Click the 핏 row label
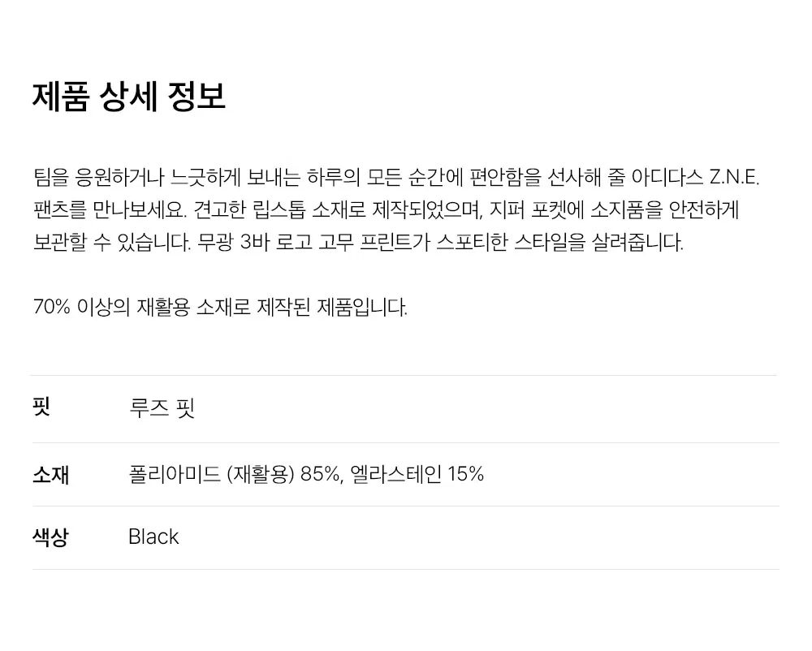 tap(41, 407)
